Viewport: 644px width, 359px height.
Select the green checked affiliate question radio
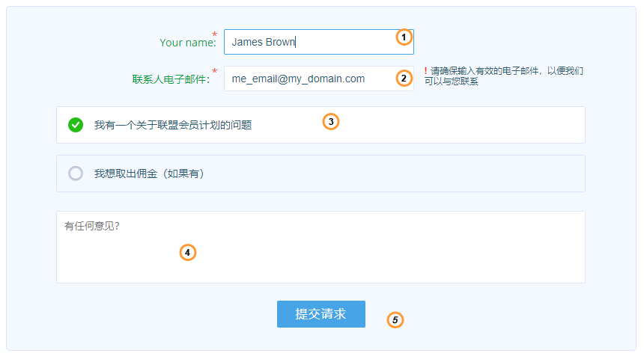coord(76,125)
